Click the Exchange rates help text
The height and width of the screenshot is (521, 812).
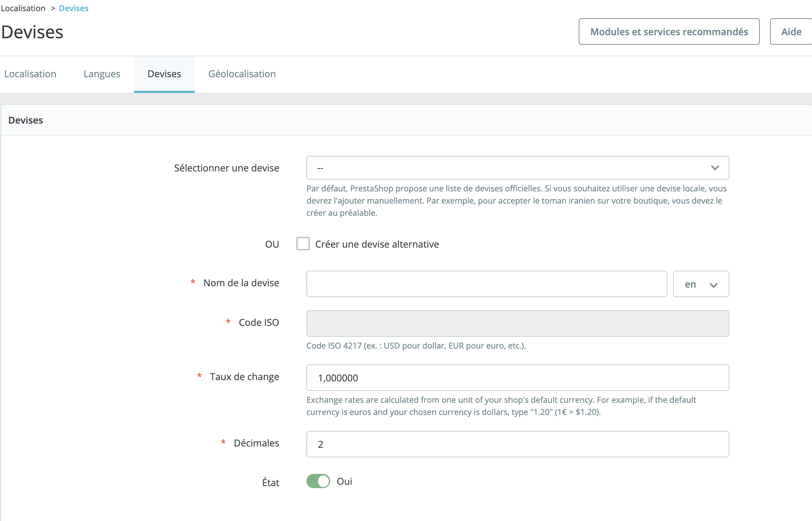[x=501, y=406]
